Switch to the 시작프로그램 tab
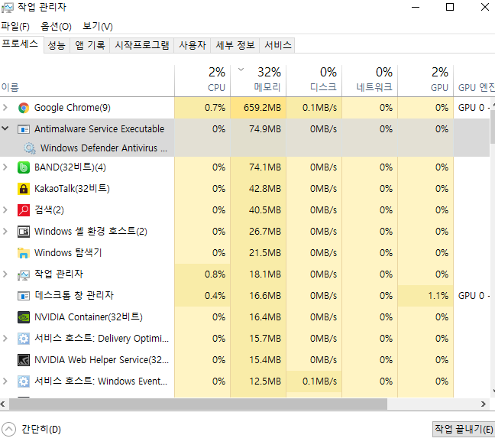The width and height of the screenshot is (495, 448). pyautogui.click(x=142, y=46)
